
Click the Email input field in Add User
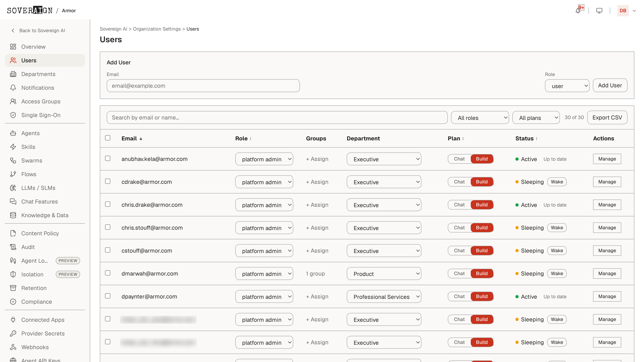[203, 86]
